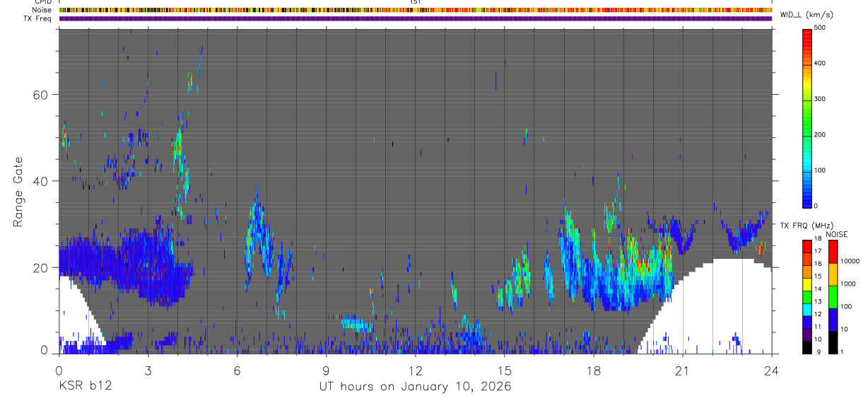Click the 'NOISE' legend title
This screenshot has height=401, width=868.
836,234
